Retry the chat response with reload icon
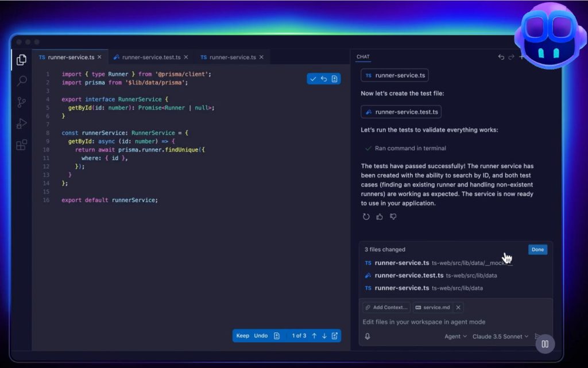This screenshot has height=368, width=588. click(366, 216)
